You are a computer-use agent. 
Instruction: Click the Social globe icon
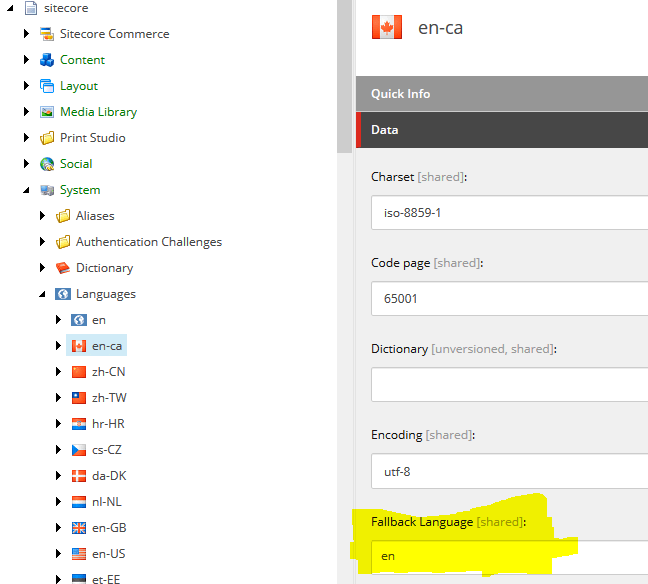pyautogui.click(x=47, y=164)
